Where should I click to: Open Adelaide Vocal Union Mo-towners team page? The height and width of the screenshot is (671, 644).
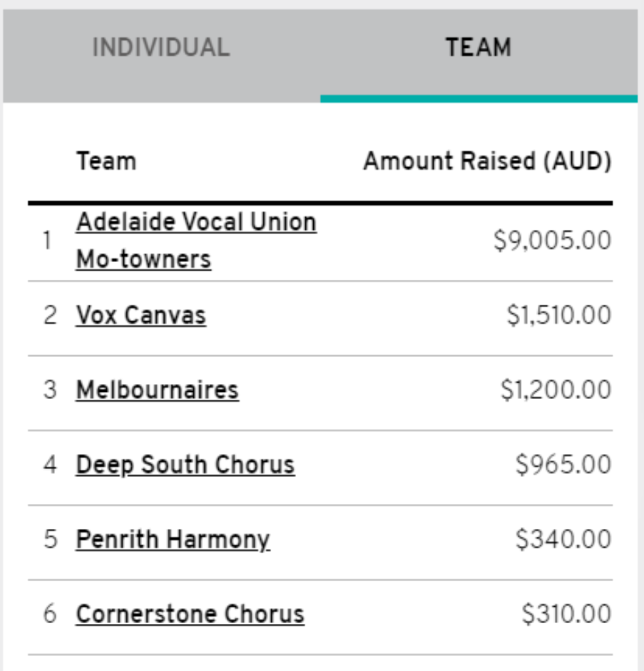click(x=197, y=240)
